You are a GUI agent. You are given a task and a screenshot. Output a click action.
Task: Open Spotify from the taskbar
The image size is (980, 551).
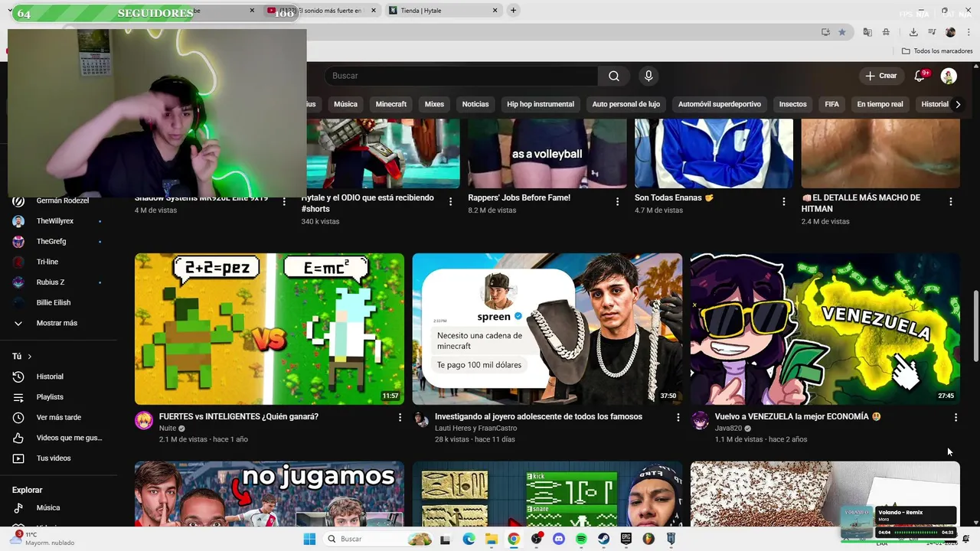pos(581,539)
